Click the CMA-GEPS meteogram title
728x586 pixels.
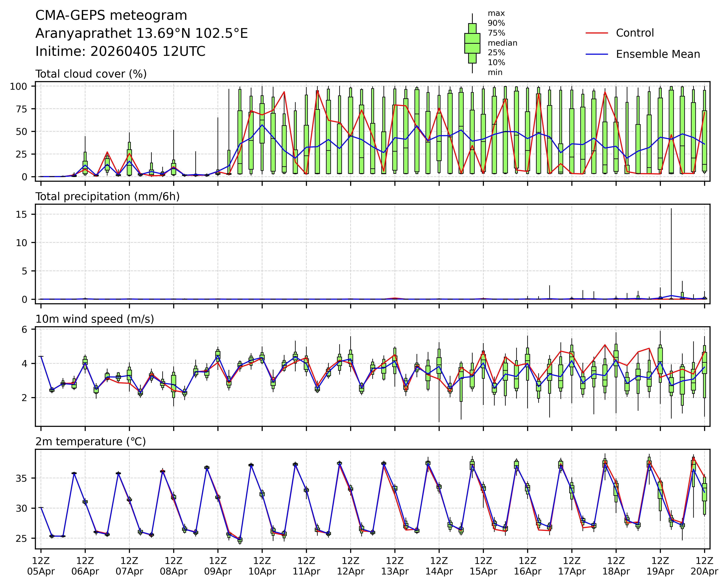pyautogui.click(x=111, y=15)
